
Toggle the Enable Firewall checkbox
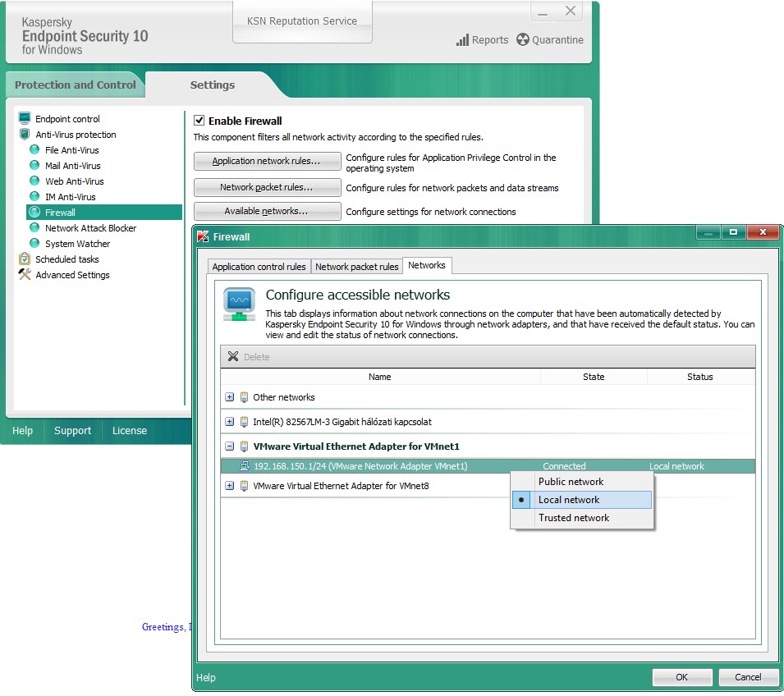[199, 121]
